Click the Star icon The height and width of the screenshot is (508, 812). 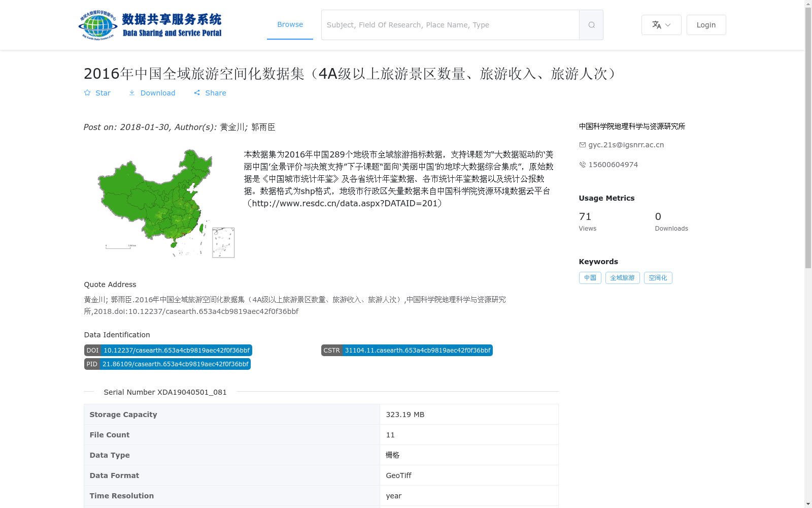pos(87,93)
